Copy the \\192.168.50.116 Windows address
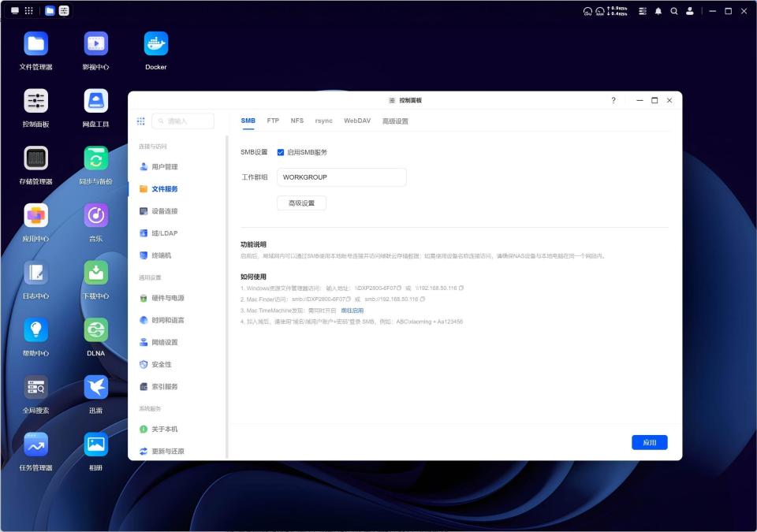Screen dimensions: 757x532 pos(461,288)
